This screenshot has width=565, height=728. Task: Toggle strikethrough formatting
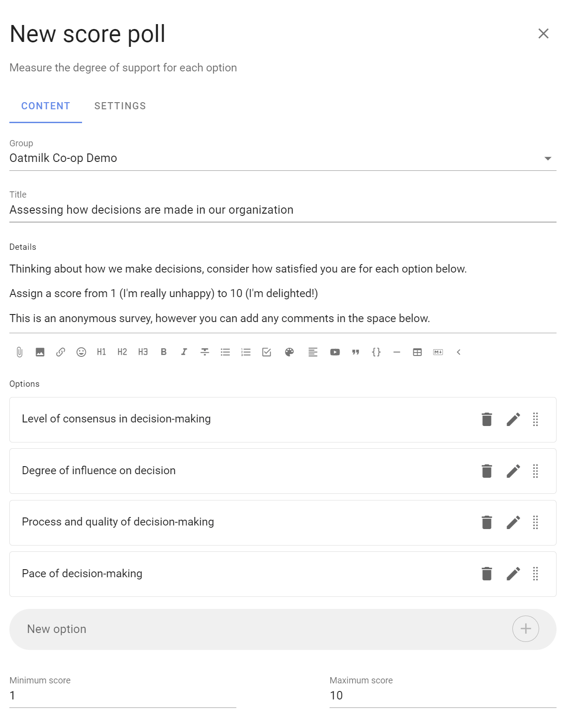click(205, 352)
